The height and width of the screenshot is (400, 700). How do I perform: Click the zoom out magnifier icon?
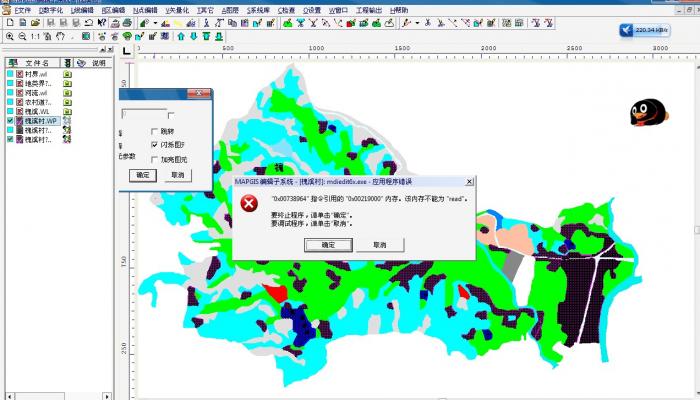point(22,37)
